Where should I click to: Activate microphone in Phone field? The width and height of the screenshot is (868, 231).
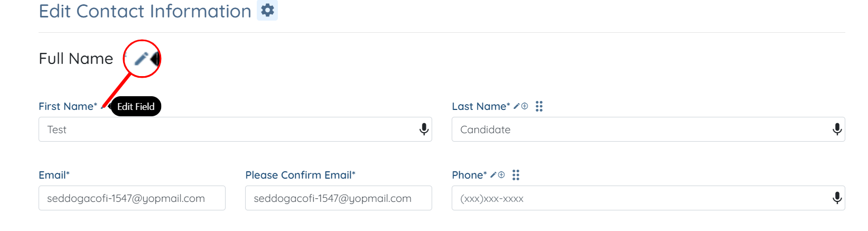[837, 198]
